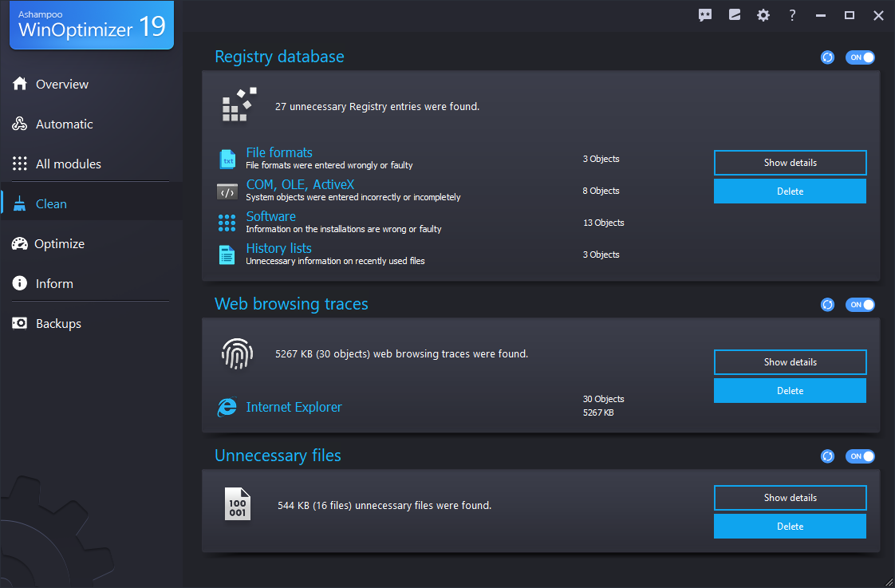The width and height of the screenshot is (895, 588).
Task: Click the All modules grid icon
Action: point(19,164)
